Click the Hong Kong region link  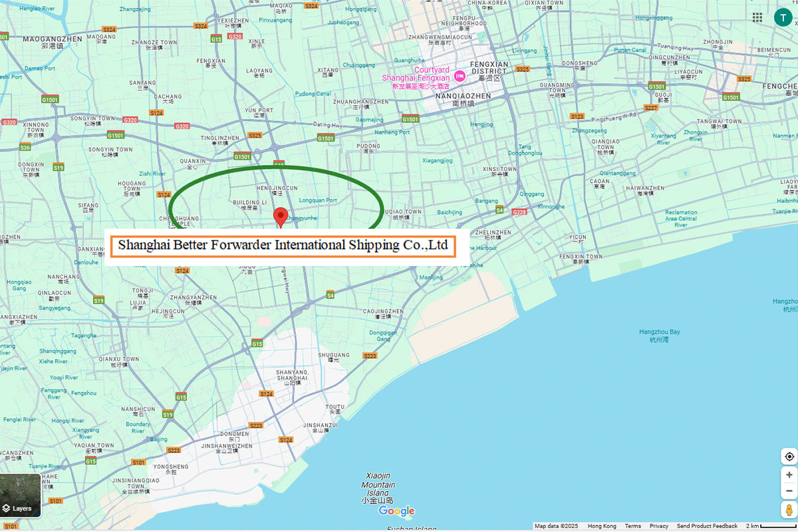click(x=602, y=526)
